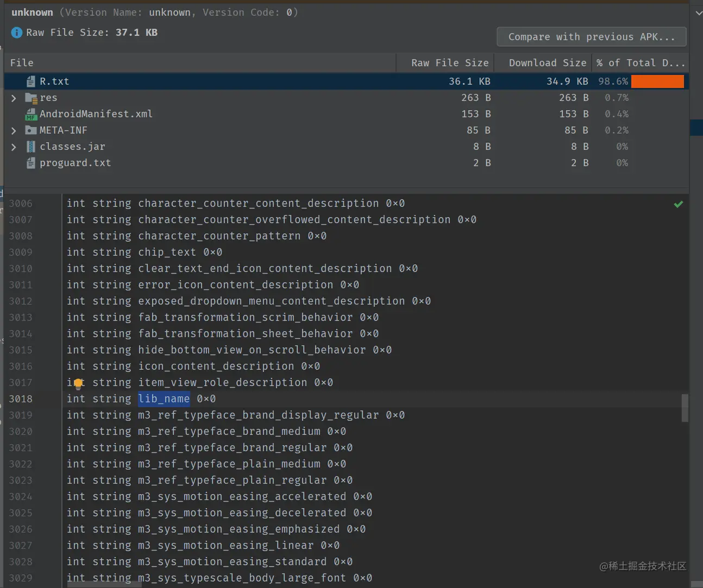Click the chevron arrow in the top-right corner

699,12
